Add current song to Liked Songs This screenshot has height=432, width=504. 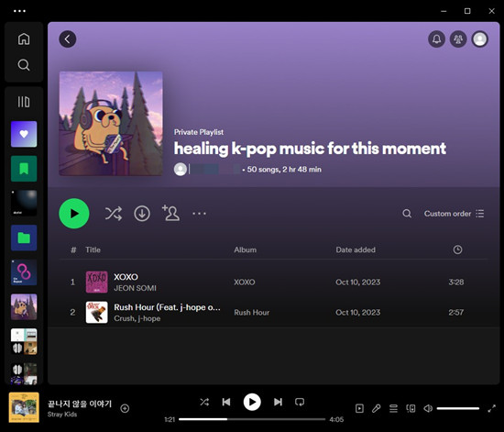[125, 408]
